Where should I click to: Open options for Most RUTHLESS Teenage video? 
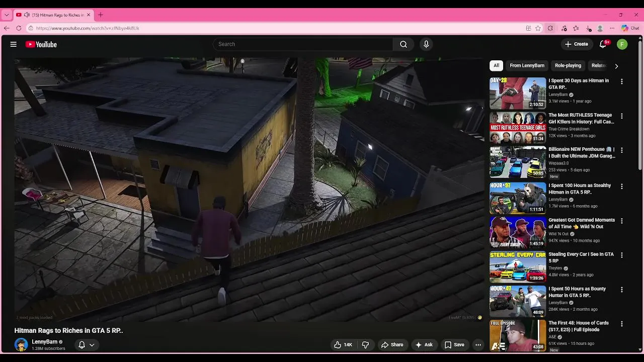click(622, 116)
